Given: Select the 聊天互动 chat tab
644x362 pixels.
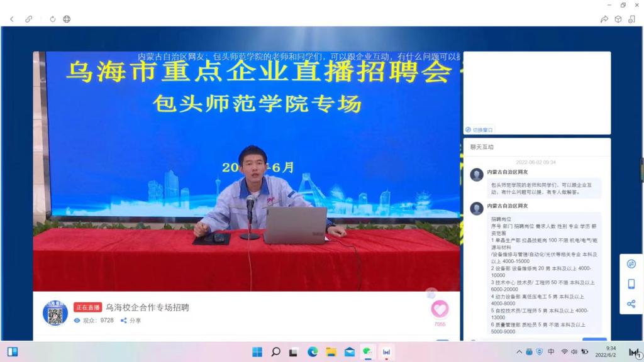Looking at the screenshot, I should point(482,147).
